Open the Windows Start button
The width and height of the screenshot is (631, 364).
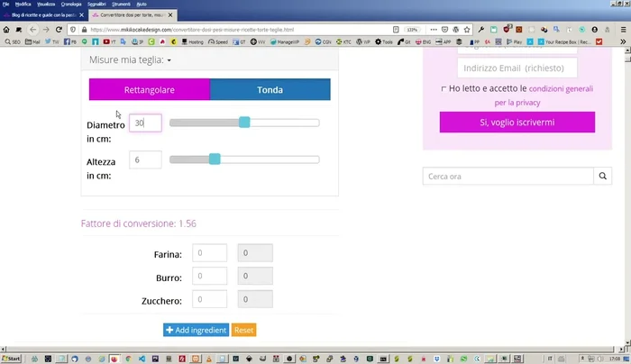coord(12,358)
